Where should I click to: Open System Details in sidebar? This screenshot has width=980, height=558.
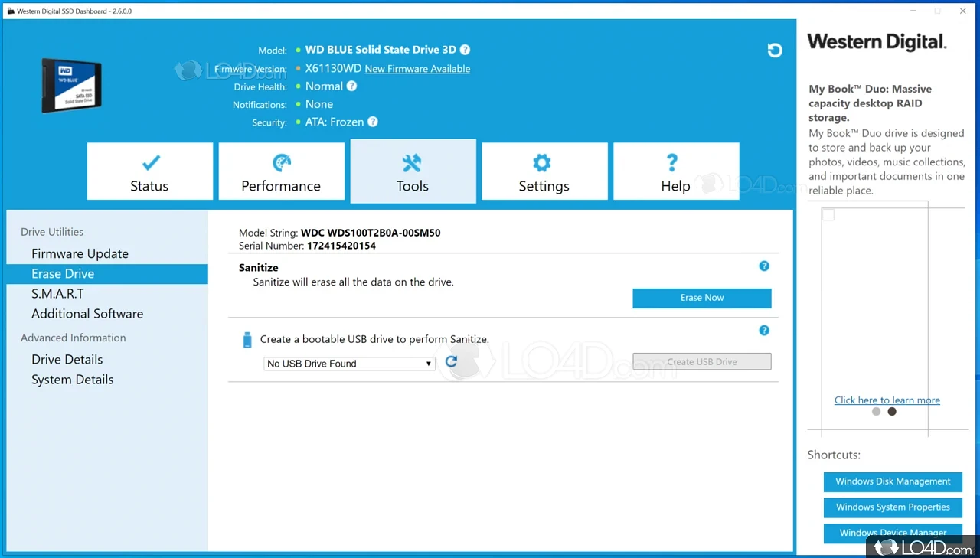tap(72, 380)
